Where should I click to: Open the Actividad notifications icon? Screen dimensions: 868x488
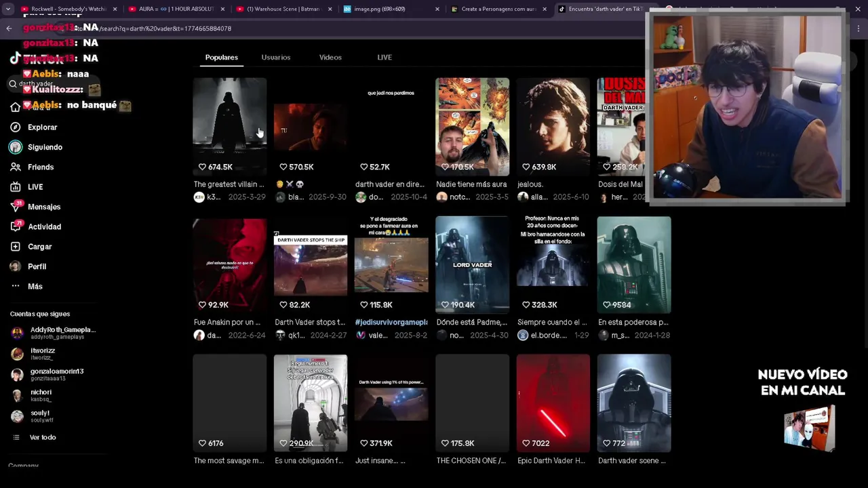[16, 226]
